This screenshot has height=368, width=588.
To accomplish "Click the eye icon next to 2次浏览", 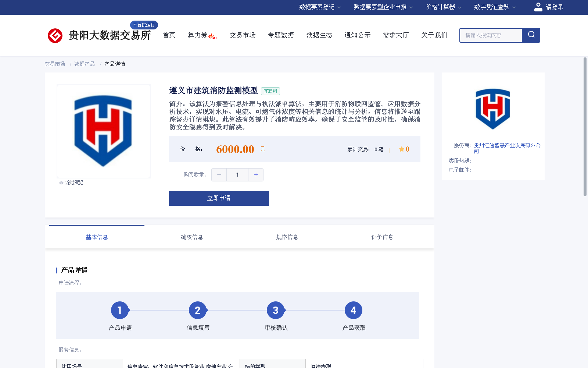I will coord(61,183).
